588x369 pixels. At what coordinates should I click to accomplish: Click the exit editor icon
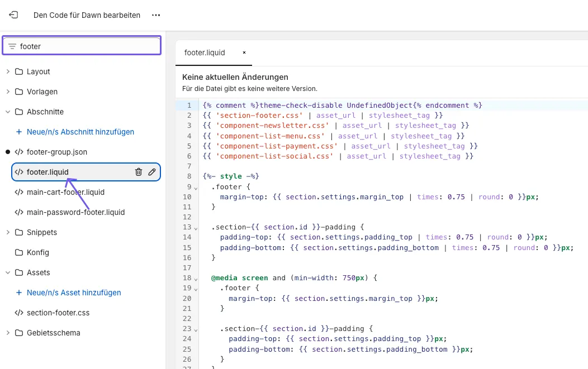(13, 15)
